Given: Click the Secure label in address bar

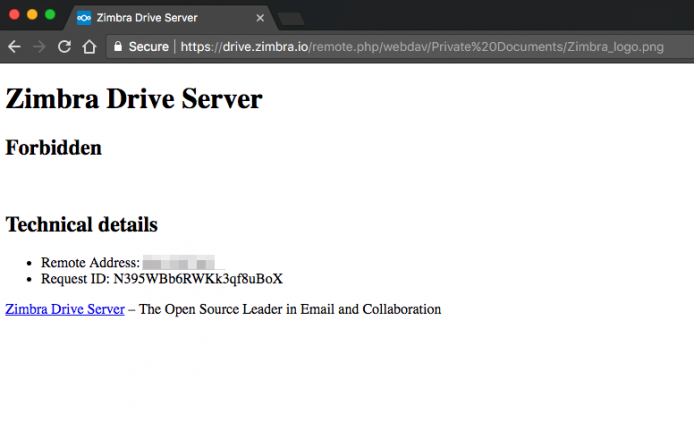Looking at the screenshot, I should (x=148, y=46).
